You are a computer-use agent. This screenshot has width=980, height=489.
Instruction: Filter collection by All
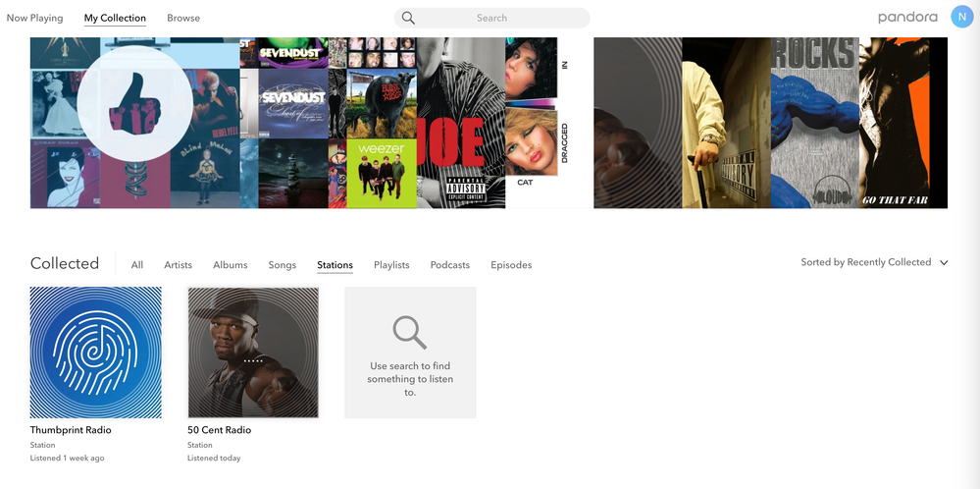pyautogui.click(x=137, y=265)
